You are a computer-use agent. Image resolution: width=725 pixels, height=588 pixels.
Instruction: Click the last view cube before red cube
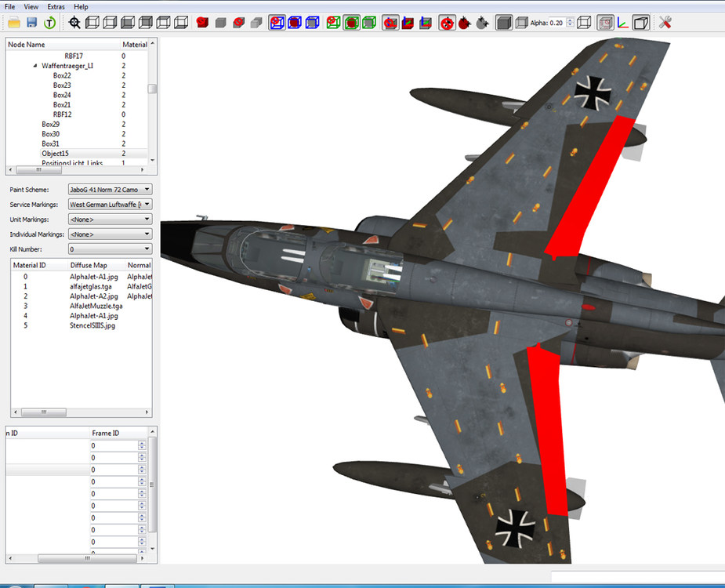[181, 22]
